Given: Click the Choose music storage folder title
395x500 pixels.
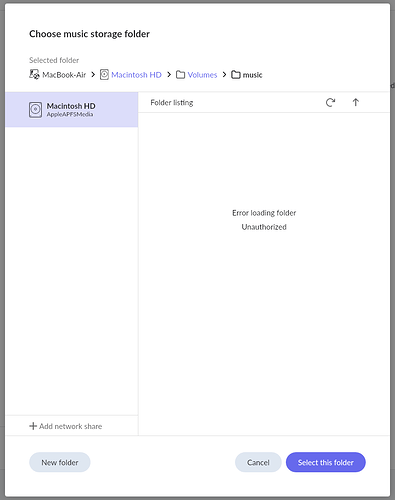Looking at the screenshot, I should point(89,34).
